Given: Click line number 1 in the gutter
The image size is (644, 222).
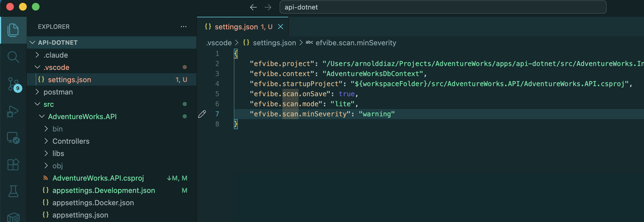Looking at the screenshot, I should [217, 54].
